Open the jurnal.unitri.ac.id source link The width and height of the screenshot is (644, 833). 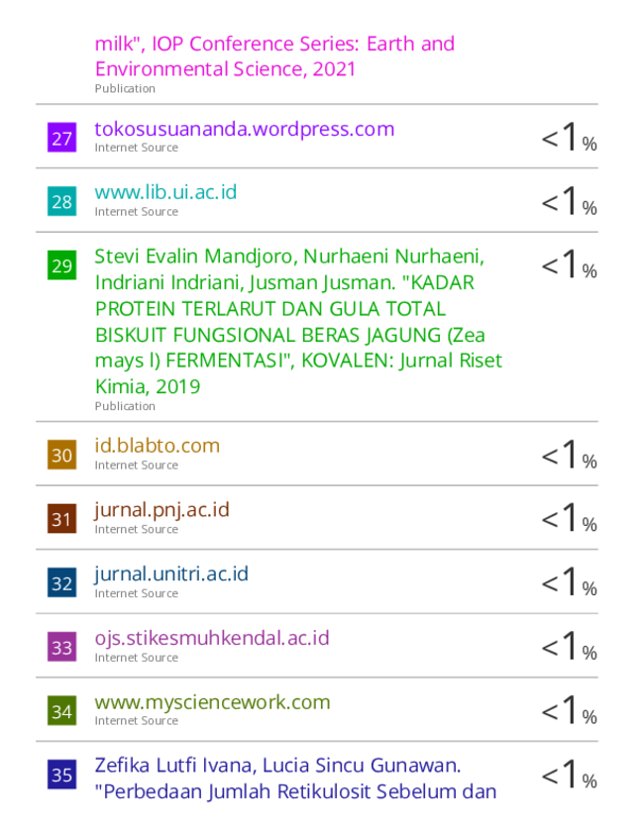pyautogui.click(x=171, y=573)
